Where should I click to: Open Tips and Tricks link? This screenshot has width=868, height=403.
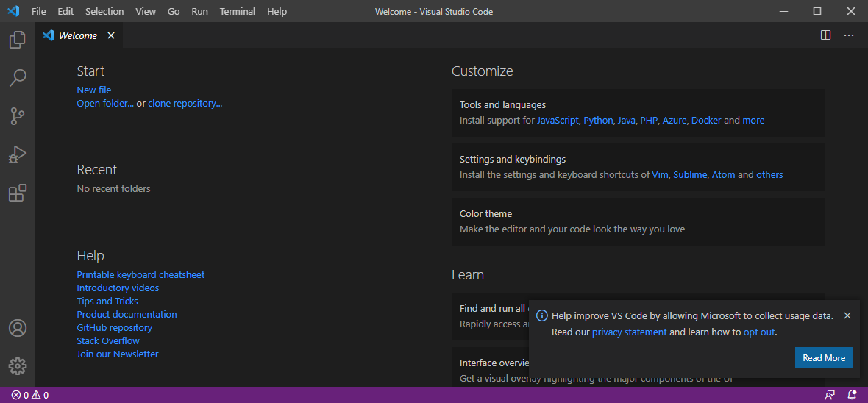107,301
